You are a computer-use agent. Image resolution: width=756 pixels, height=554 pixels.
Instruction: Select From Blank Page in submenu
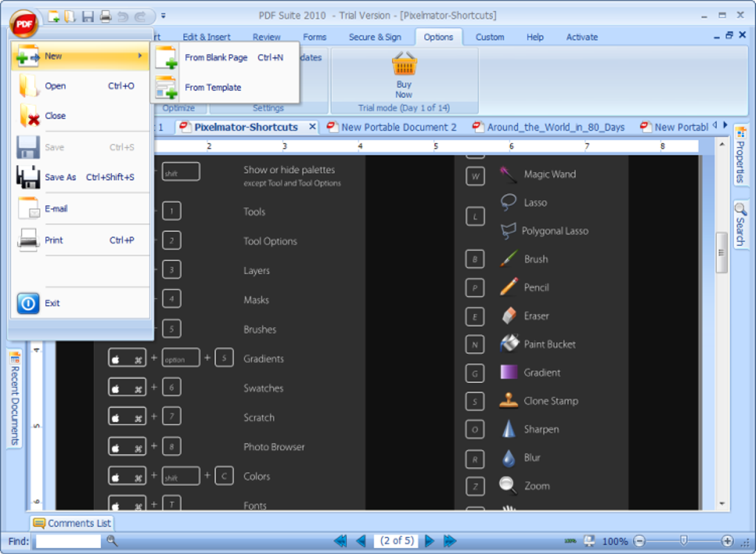click(225, 58)
